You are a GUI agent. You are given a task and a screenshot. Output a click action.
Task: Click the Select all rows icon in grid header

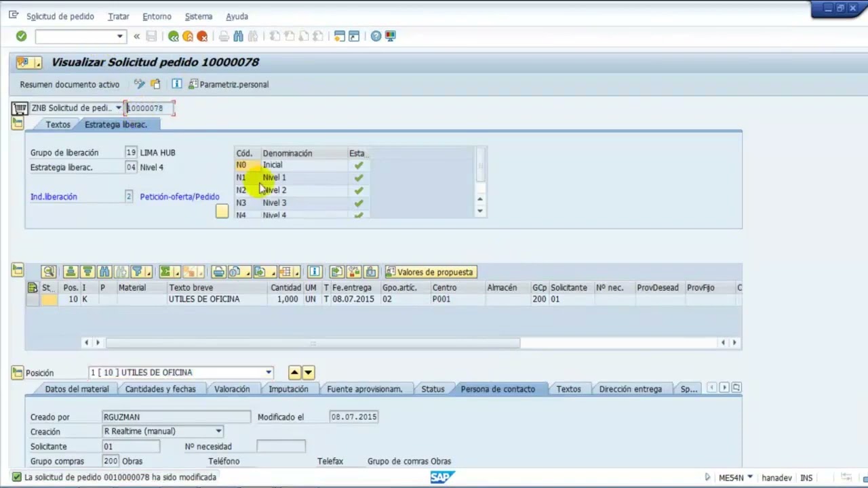tap(32, 288)
